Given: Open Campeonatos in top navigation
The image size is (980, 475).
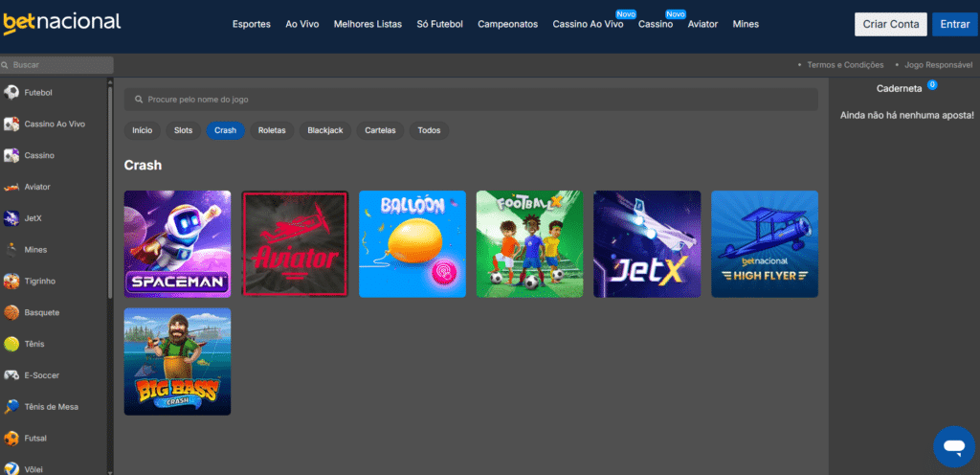Looking at the screenshot, I should (507, 24).
